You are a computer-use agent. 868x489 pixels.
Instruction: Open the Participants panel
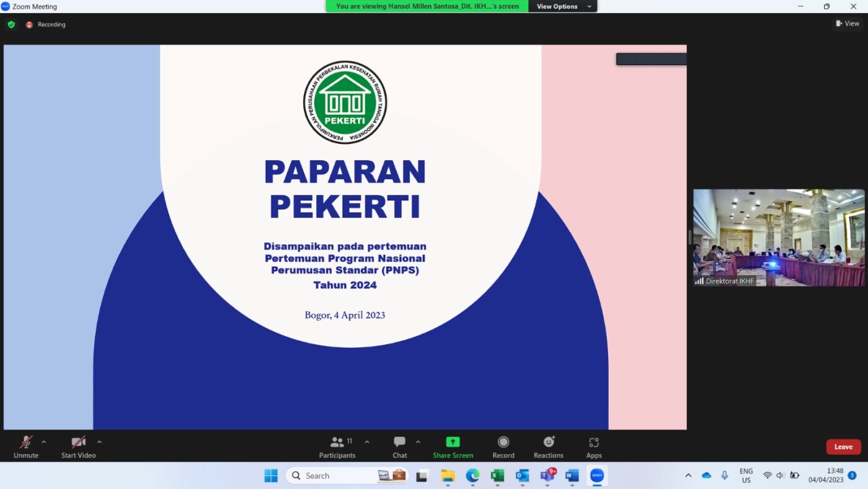pyautogui.click(x=337, y=446)
